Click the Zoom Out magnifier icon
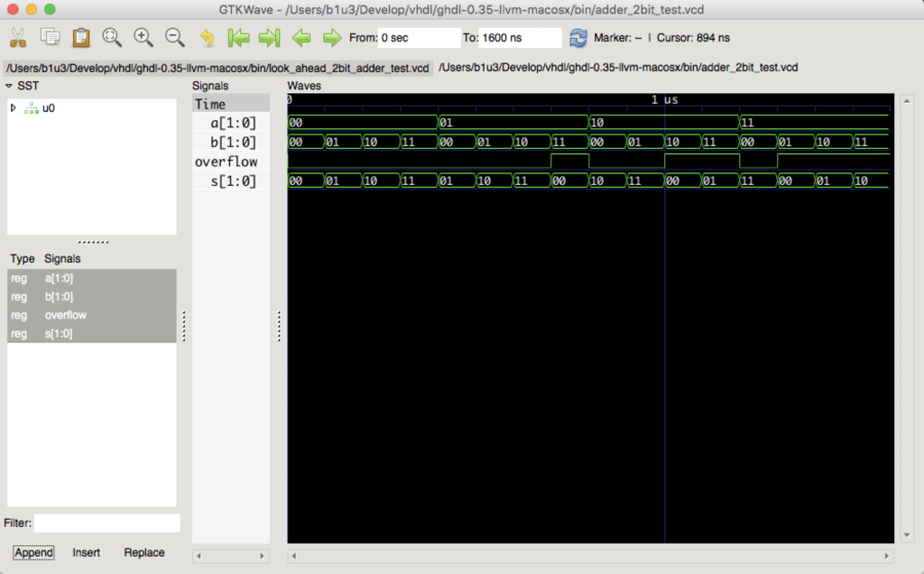Screen dimensions: 924x574 [x=174, y=37]
